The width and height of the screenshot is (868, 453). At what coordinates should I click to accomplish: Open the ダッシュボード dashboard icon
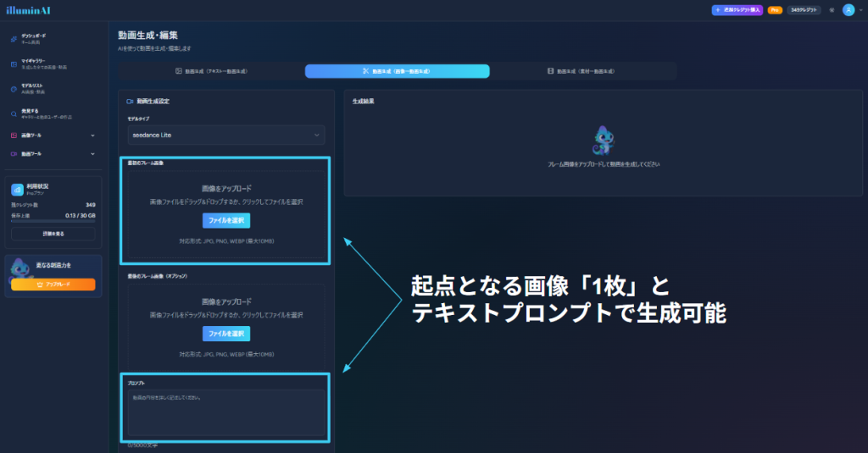click(x=14, y=39)
